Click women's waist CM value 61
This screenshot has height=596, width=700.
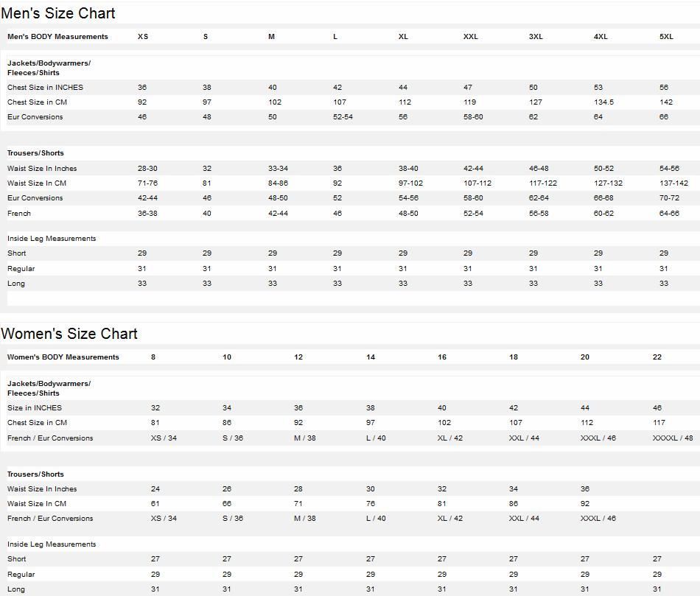click(155, 504)
